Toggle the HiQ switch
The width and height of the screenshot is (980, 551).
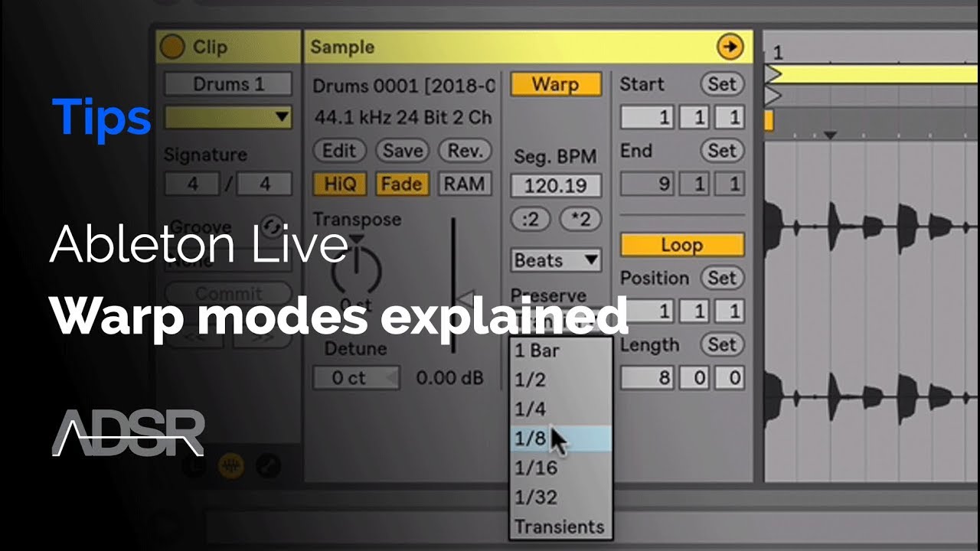coord(339,184)
